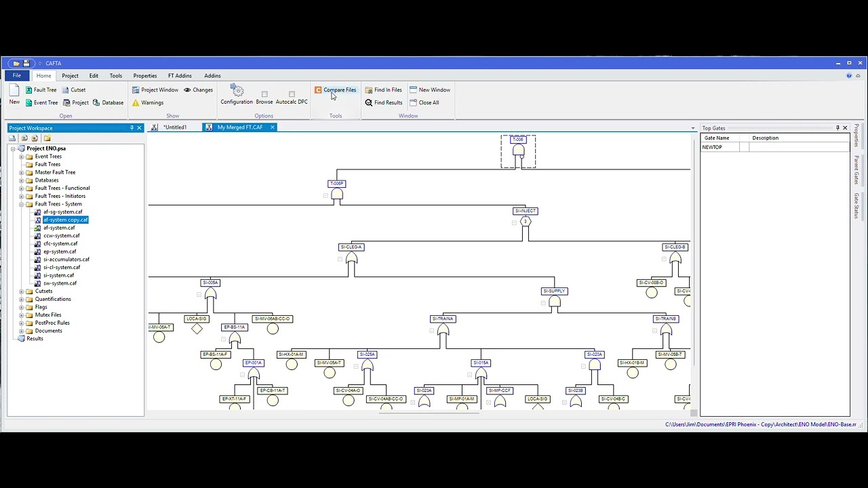Open a Database from the ribbon
Screen dimensions: 868x488
pos(108,102)
